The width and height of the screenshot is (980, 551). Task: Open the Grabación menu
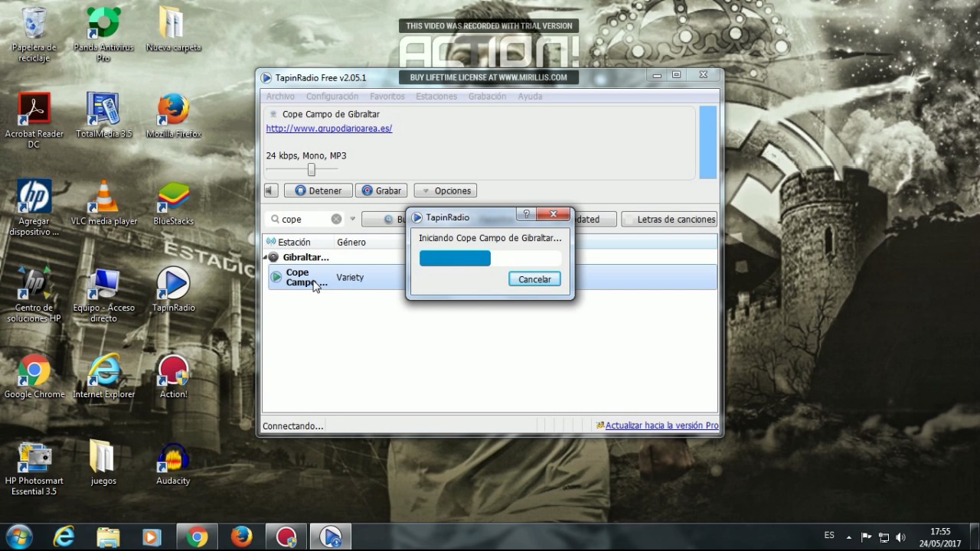click(487, 96)
